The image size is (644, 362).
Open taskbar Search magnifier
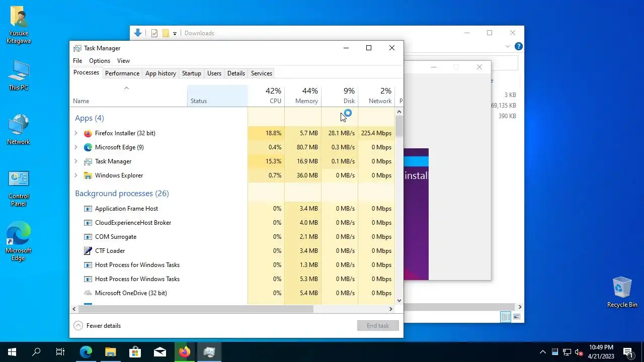36,352
